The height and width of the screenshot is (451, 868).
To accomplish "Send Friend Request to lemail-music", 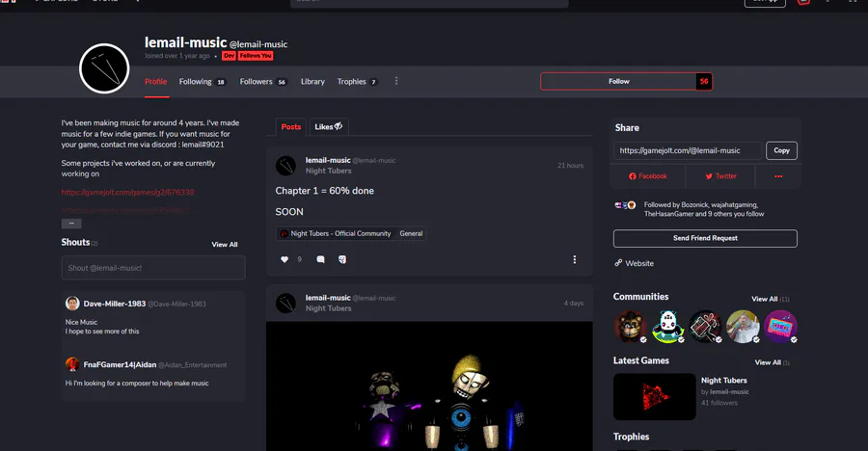I will (705, 238).
